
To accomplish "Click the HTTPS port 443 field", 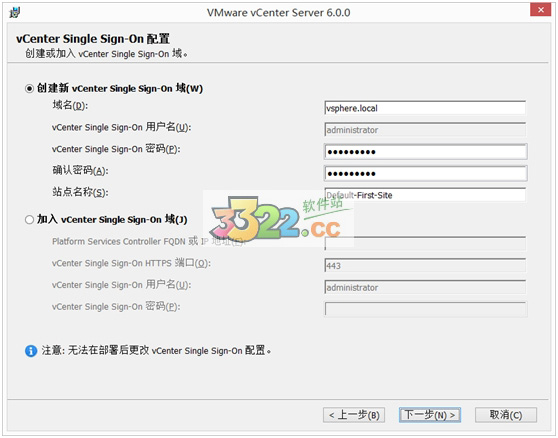I will 425,266.
